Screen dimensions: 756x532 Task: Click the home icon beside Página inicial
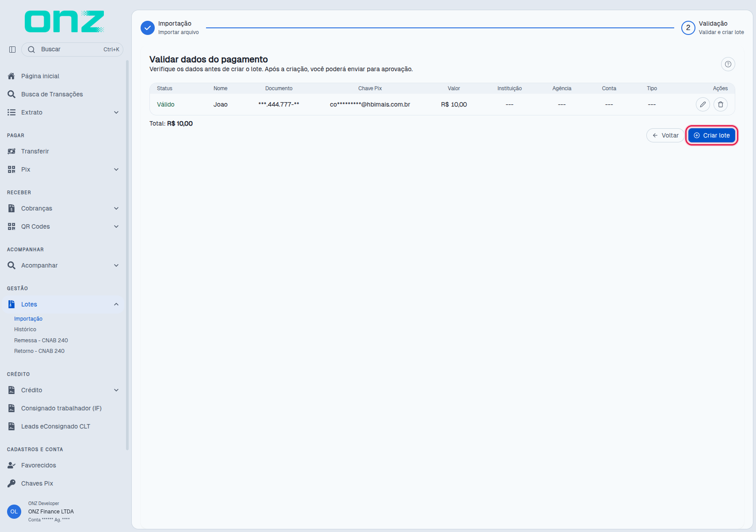pyautogui.click(x=11, y=76)
